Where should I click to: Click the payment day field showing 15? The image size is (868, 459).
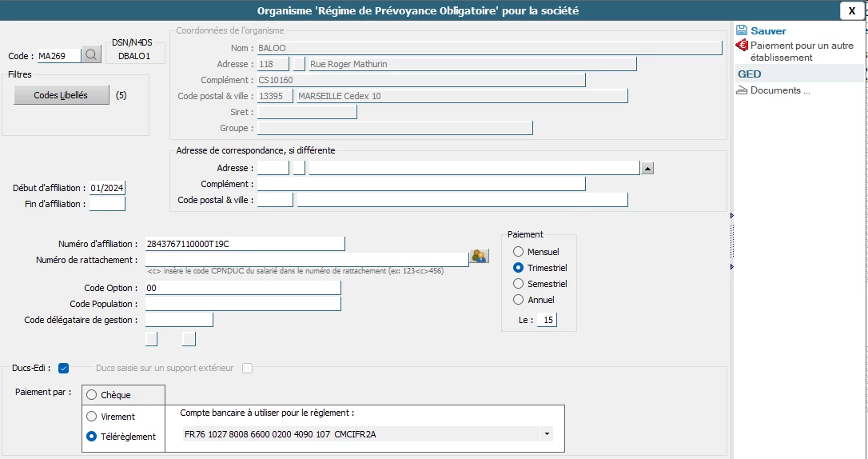point(547,320)
